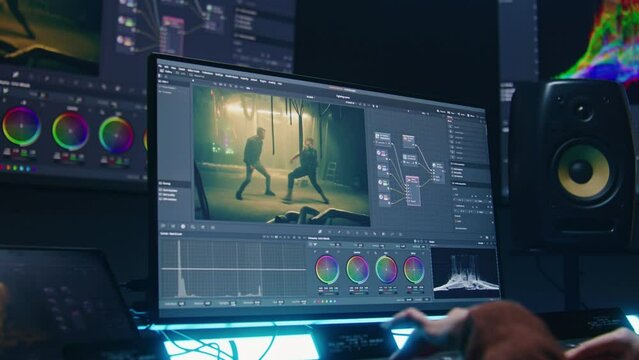Select the eyedropper tool below the viewer

click(x=320, y=232)
